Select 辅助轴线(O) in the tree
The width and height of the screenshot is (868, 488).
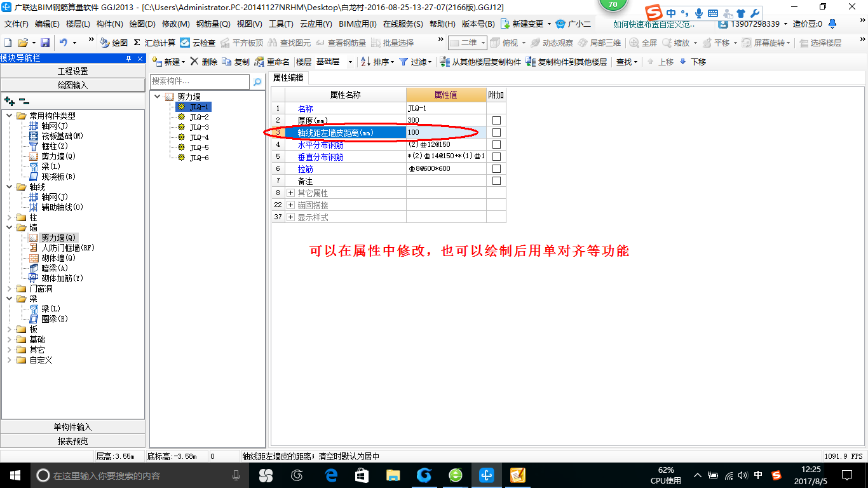pyautogui.click(x=62, y=207)
